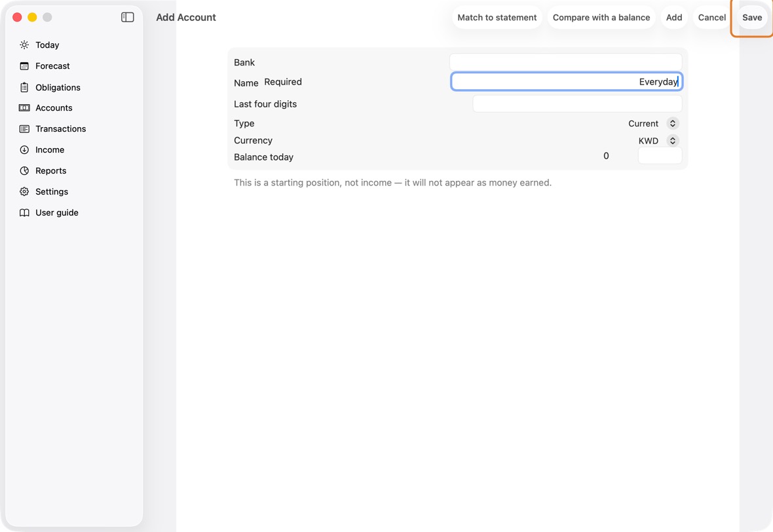Image resolution: width=773 pixels, height=532 pixels.
Task: Cancel adding the account
Action: tap(712, 17)
